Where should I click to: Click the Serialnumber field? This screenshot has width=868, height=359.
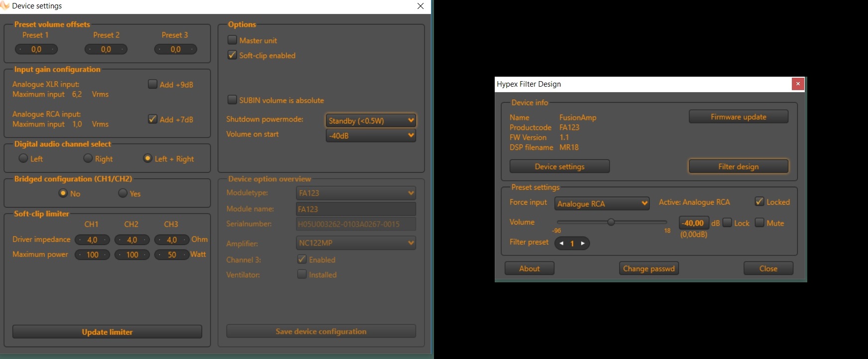(x=356, y=224)
